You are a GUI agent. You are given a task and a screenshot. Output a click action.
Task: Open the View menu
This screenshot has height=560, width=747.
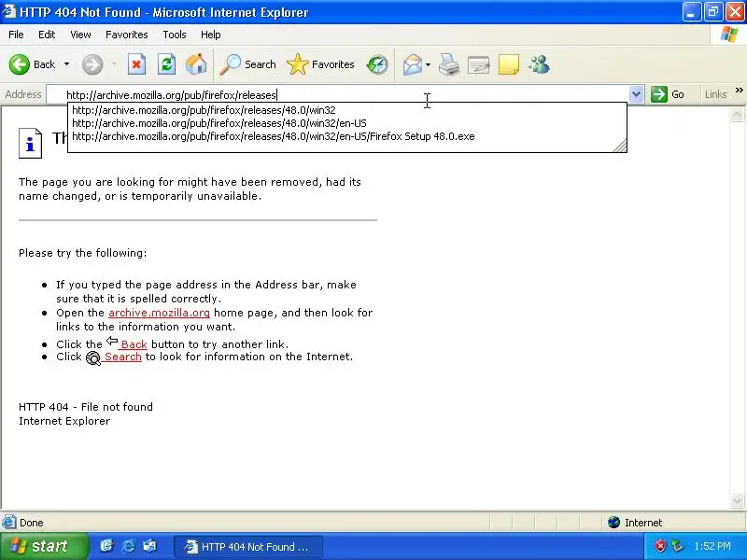pos(80,35)
